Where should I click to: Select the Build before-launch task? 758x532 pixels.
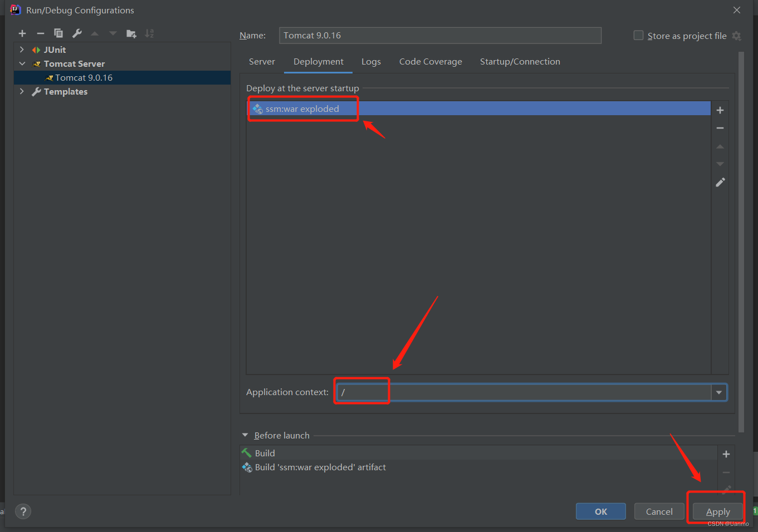[x=479, y=453]
